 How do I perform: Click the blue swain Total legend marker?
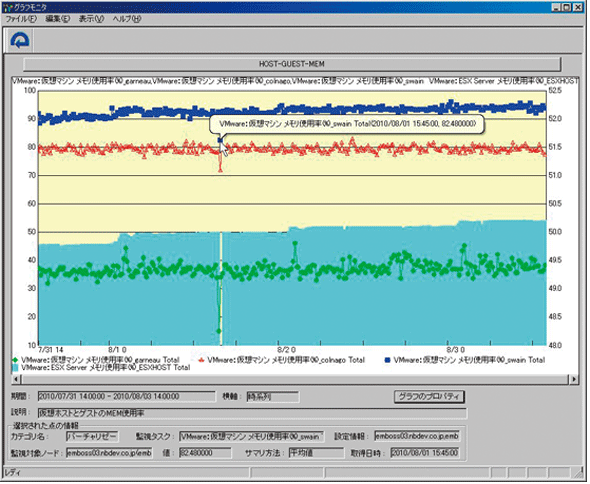coord(387,360)
